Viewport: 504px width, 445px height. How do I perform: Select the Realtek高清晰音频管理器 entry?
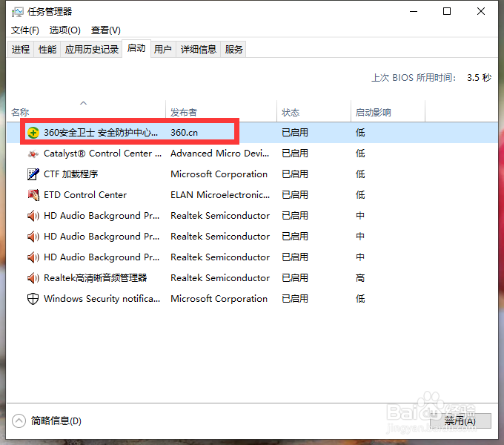pyautogui.click(x=95, y=278)
